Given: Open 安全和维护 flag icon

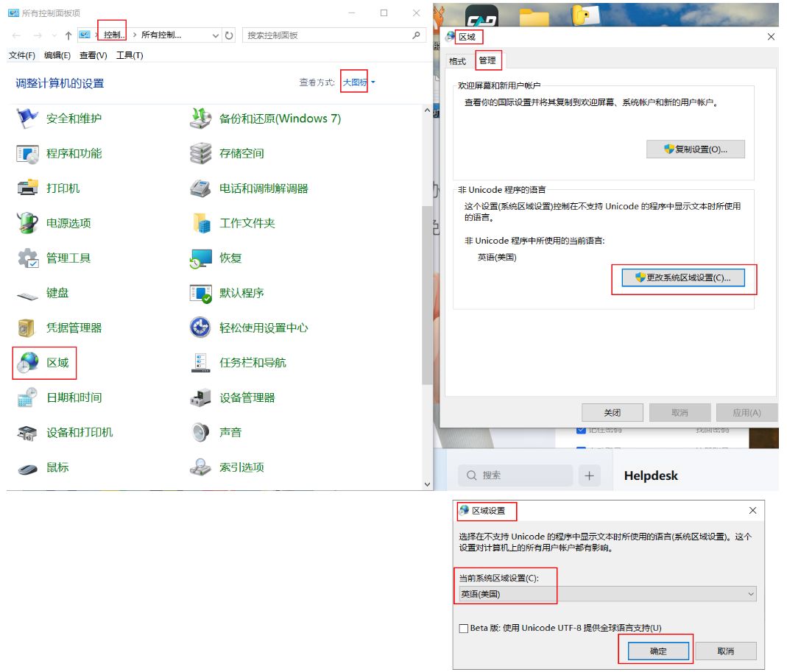Looking at the screenshot, I should click(27, 119).
